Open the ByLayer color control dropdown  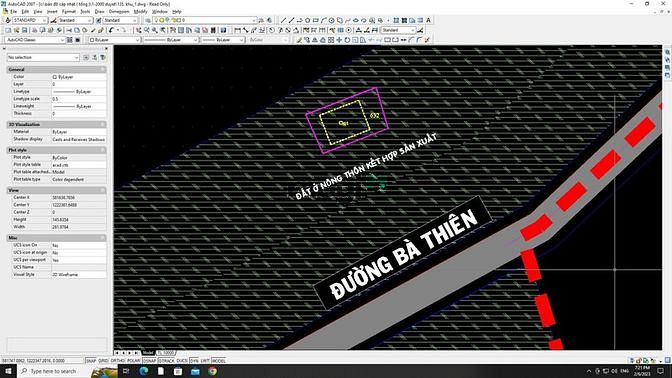[x=114, y=39]
